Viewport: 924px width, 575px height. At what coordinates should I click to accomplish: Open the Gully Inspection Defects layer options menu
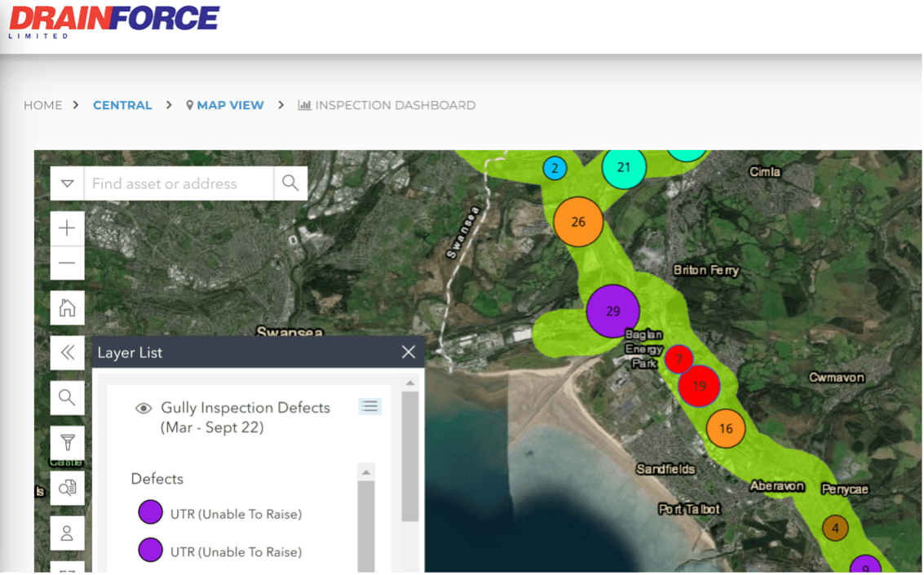(369, 406)
